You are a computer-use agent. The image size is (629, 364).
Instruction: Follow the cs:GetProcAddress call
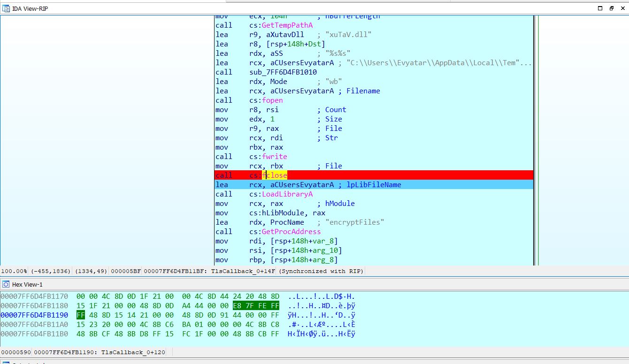pos(285,232)
